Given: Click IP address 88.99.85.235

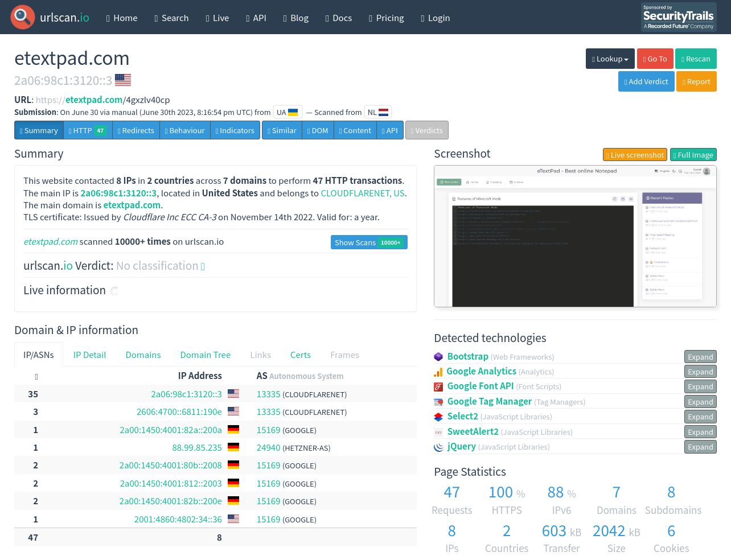Looking at the screenshot, I should pyautogui.click(x=197, y=448).
